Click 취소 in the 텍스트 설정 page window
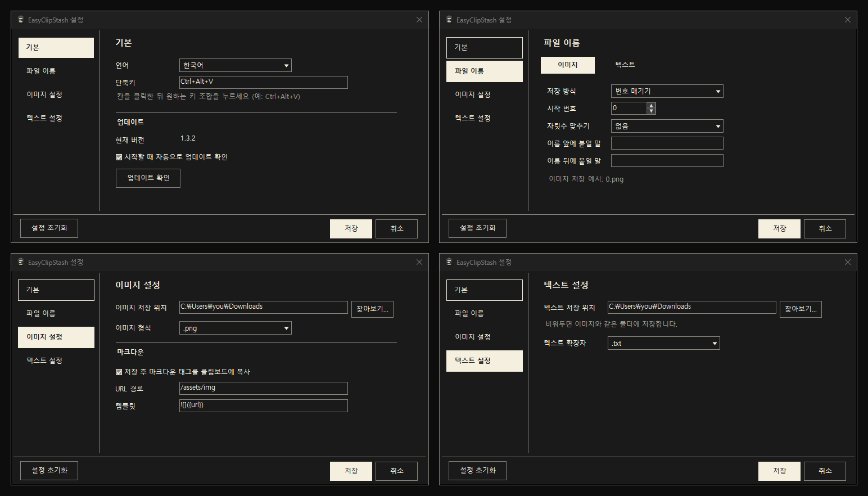 (825, 471)
